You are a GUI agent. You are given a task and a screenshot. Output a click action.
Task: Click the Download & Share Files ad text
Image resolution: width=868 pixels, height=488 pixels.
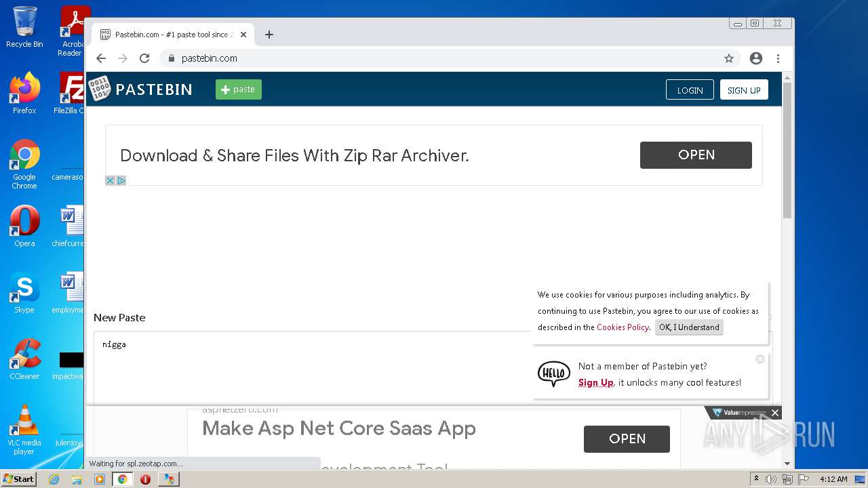click(x=294, y=156)
